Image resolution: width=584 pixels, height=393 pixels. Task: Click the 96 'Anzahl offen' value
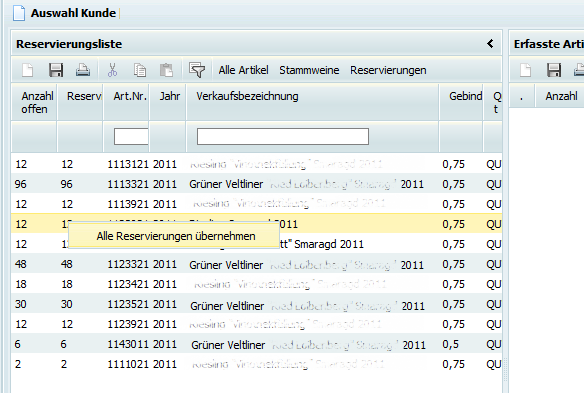20,184
